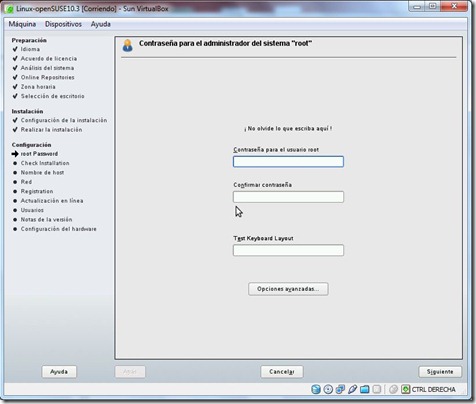Click the Cancelar button
The width and height of the screenshot is (476, 404).
point(282,372)
